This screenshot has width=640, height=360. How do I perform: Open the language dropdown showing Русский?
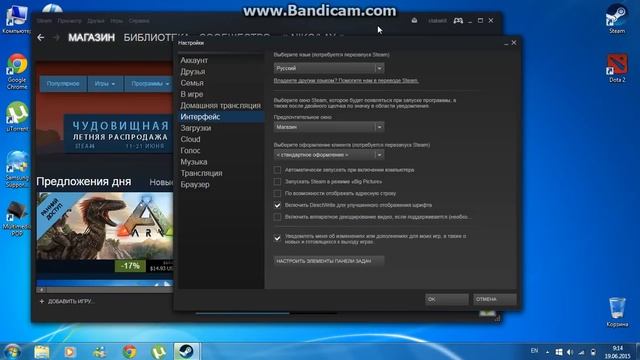pos(329,68)
